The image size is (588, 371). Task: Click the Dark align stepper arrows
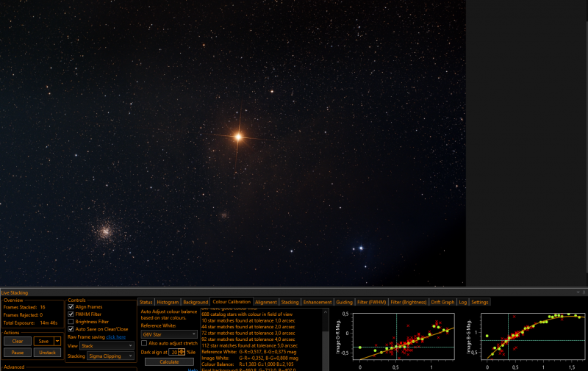[182, 352]
